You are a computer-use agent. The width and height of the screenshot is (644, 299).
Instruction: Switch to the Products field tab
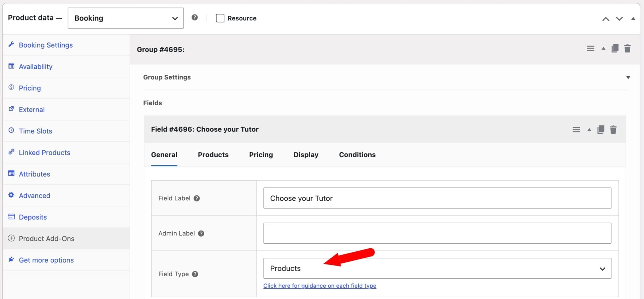pos(213,155)
